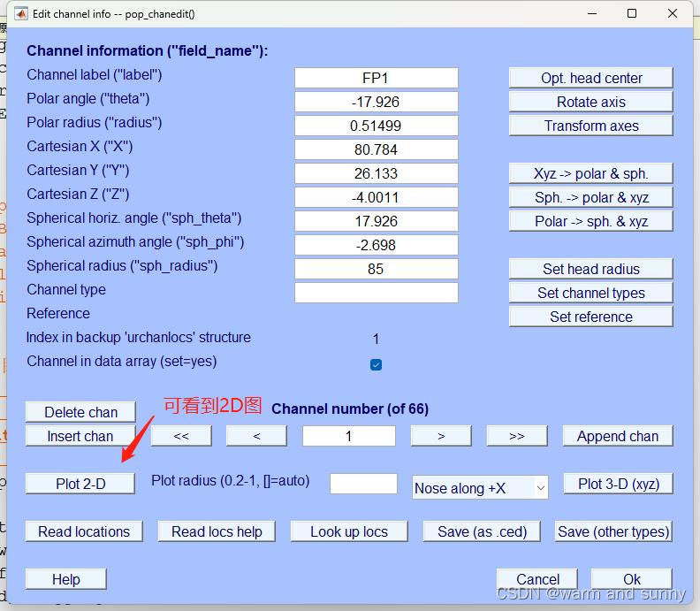Jump forward with the >> button

517,436
